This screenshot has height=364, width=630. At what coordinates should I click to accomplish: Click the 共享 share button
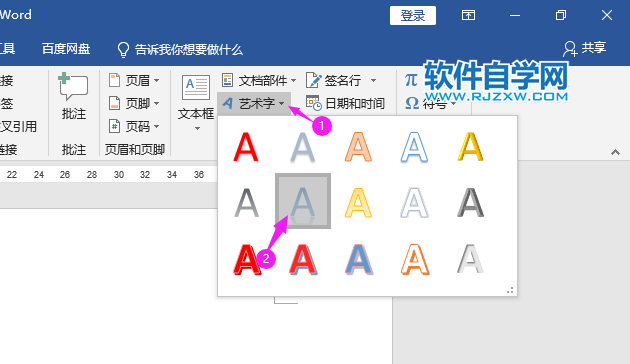click(x=585, y=48)
